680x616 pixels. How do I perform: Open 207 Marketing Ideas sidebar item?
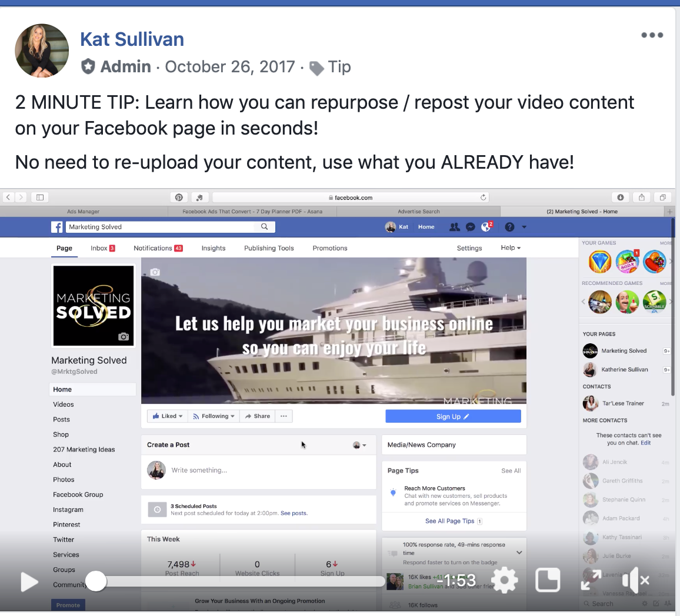click(x=84, y=450)
